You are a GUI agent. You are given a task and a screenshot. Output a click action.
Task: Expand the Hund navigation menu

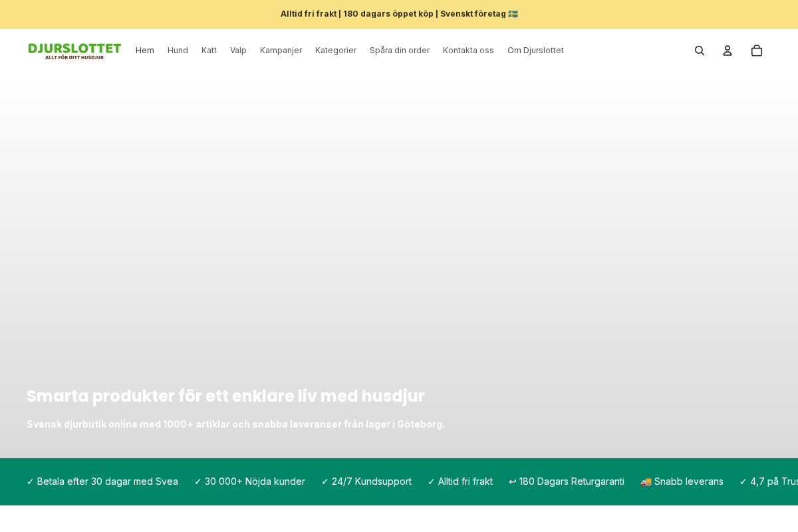[178, 51]
